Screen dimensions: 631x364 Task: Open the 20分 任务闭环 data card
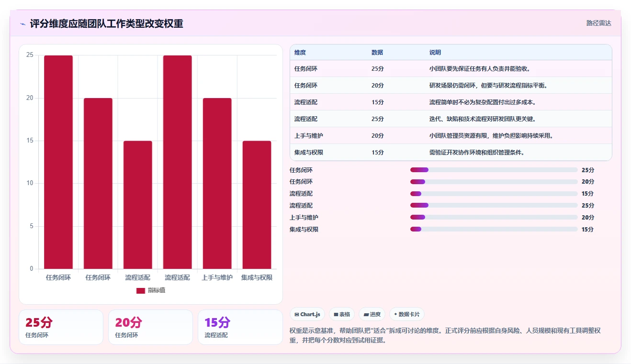tap(150, 327)
